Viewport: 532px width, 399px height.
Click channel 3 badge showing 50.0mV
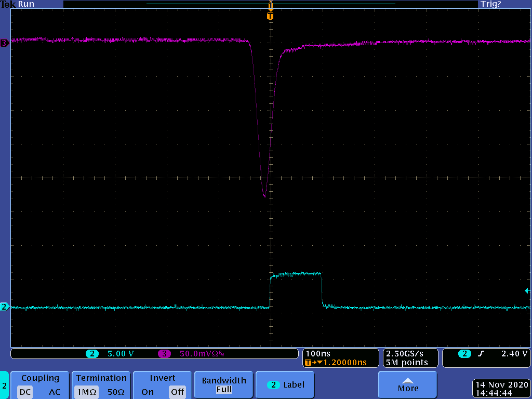pos(192,354)
